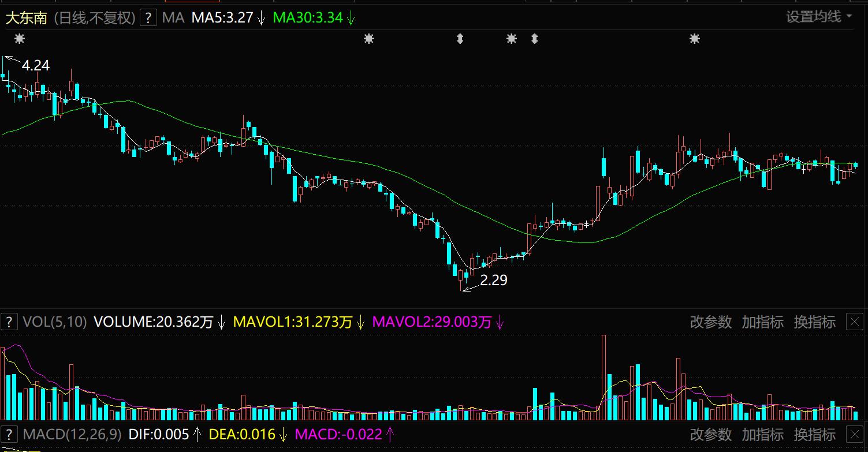Image resolution: width=868 pixels, height=452 pixels.
Task: Click the sun marker between the two arrow markers
Action: point(511,39)
